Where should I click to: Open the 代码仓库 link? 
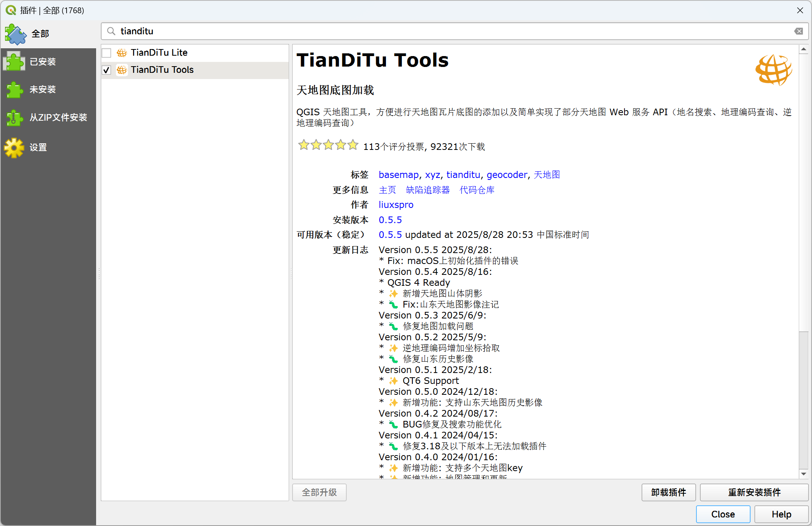[477, 190]
